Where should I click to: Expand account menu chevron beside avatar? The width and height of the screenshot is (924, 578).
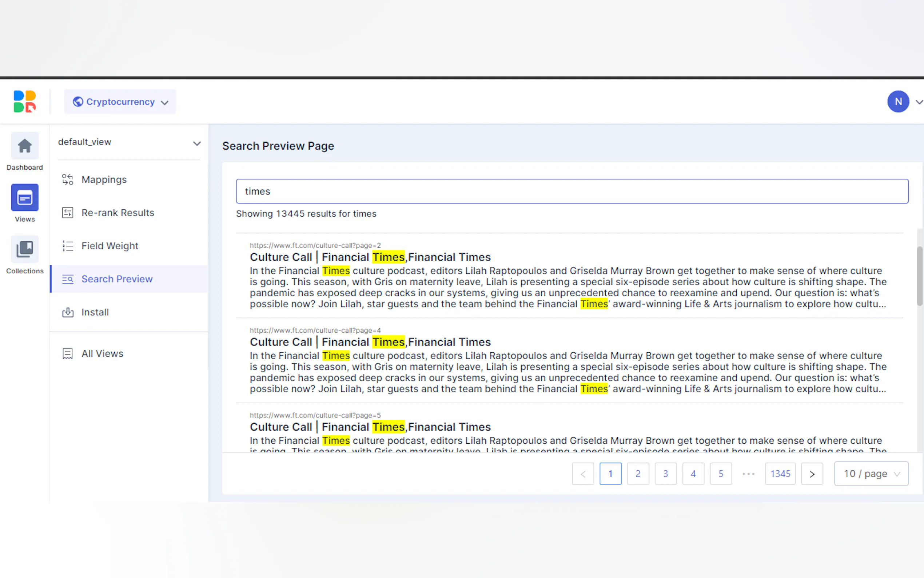(919, 102)
